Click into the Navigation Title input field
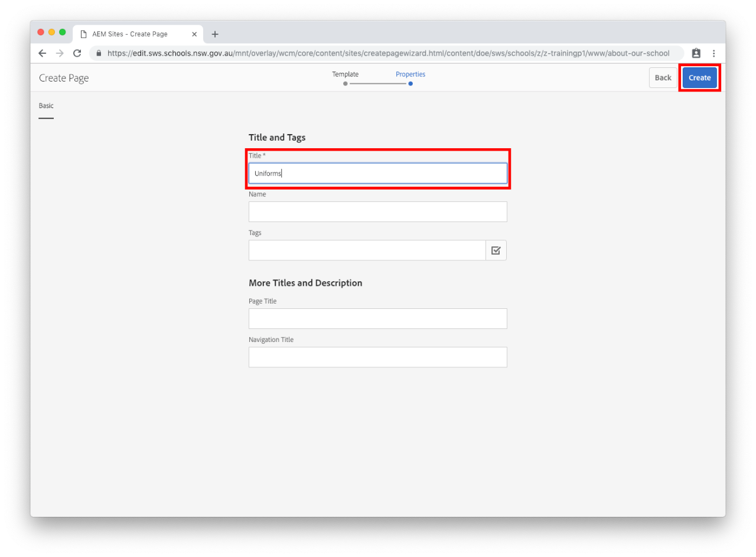Image resolution: width=756 pixels, height=557 pixels. [378, 357]
